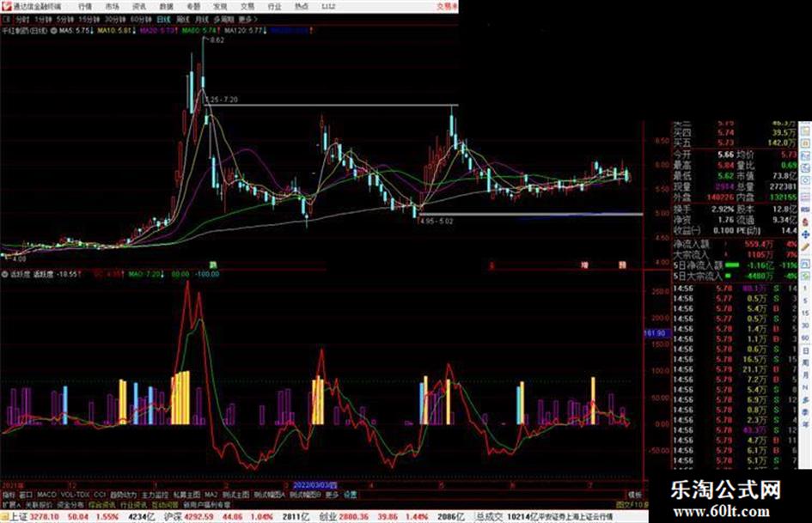
Task: Select 60-minute period in right sidebar
Action: coord(806,338)
